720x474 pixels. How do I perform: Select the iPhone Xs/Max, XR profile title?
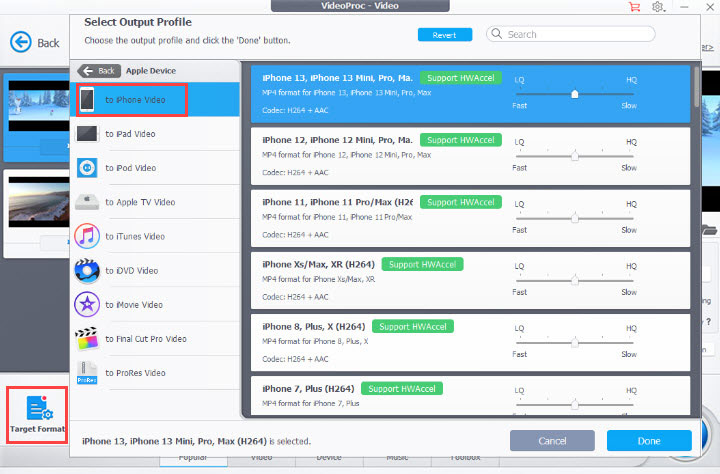click(x=318, y=265)
